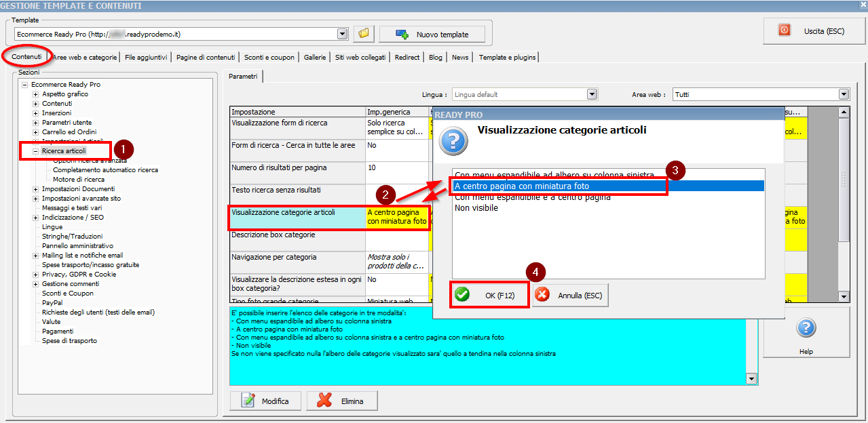Expand the Contenuti node in Sezioni tree
This screenshot has width=868, height=423.
(36, 104)
